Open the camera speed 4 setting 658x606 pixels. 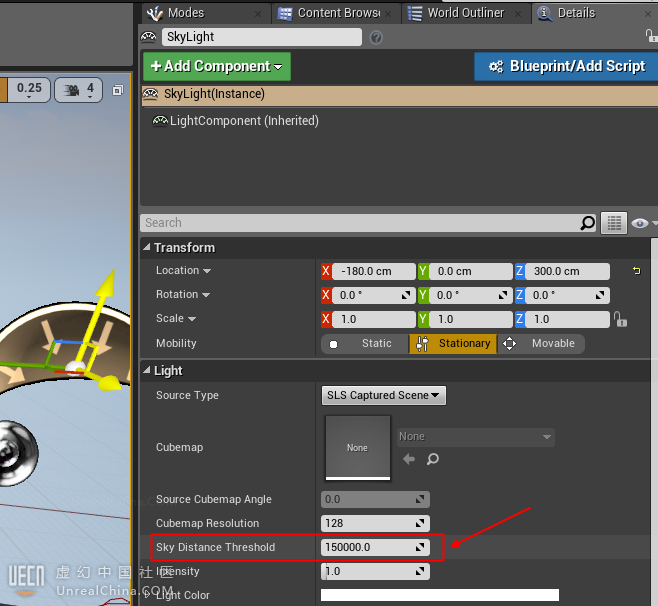pyautogui.click(x=78, y=90)
